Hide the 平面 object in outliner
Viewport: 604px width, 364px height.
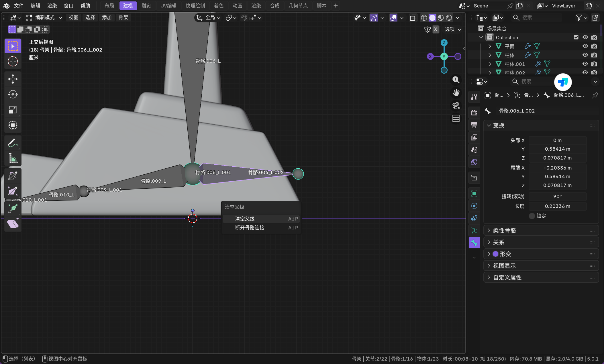coord(585,46)
